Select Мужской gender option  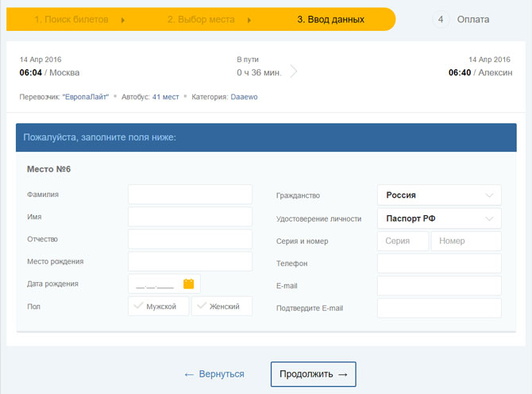pyautogui.click(x=159, y=306)
